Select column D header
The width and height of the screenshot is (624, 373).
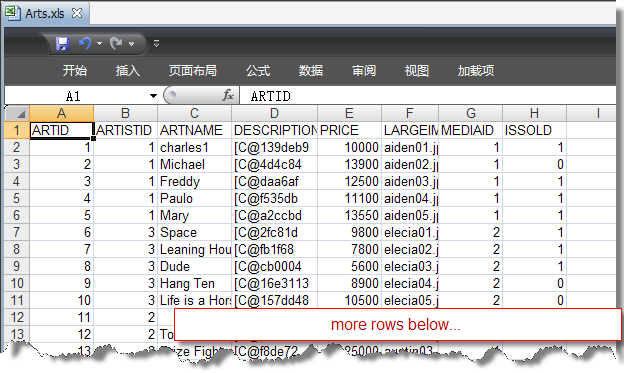coord(275,113)
